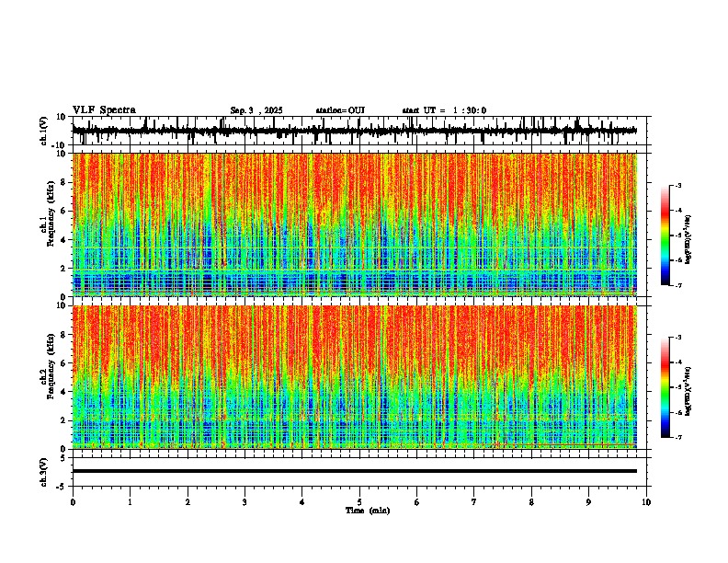The image size is (728, 563).
Task: Click the "ch.1(V)" waveform axis label
Action: tap(44, 131)
